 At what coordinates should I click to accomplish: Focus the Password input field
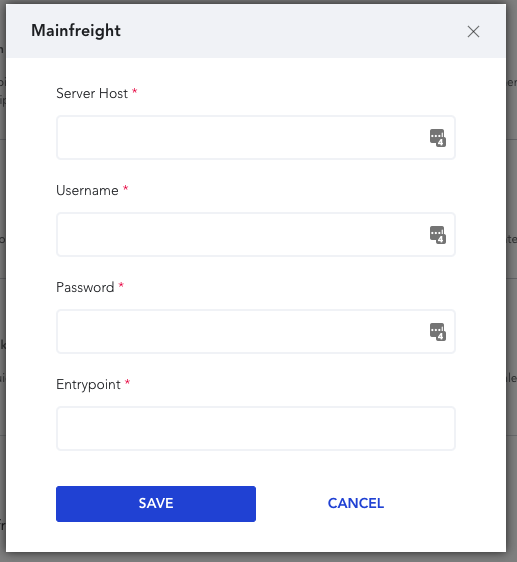click(x=256, y=332)
